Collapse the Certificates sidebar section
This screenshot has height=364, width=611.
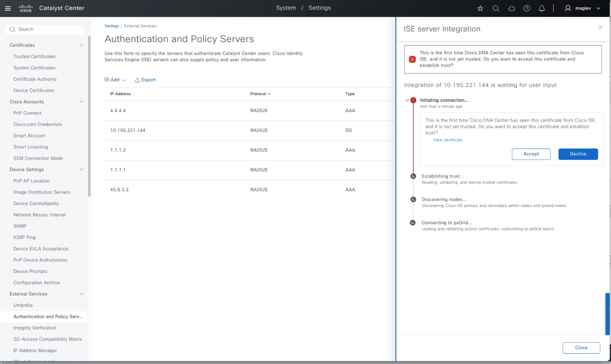[x=81, y=45]
